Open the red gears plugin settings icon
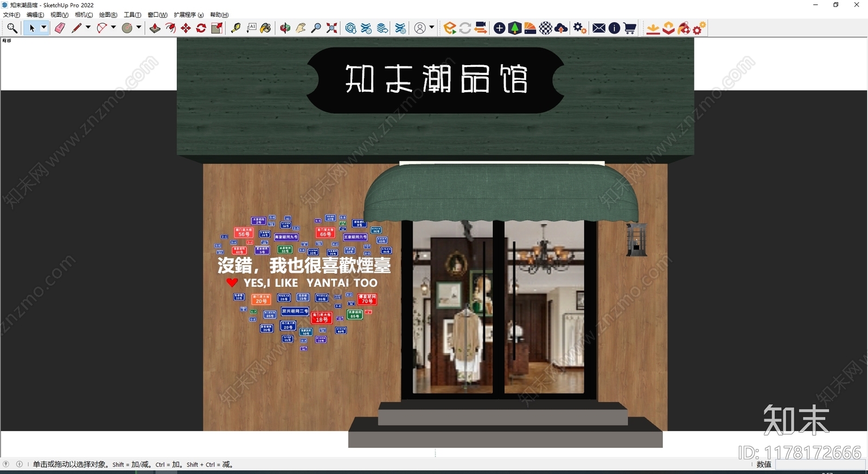868x474 pixels. (x=699, y=28)
